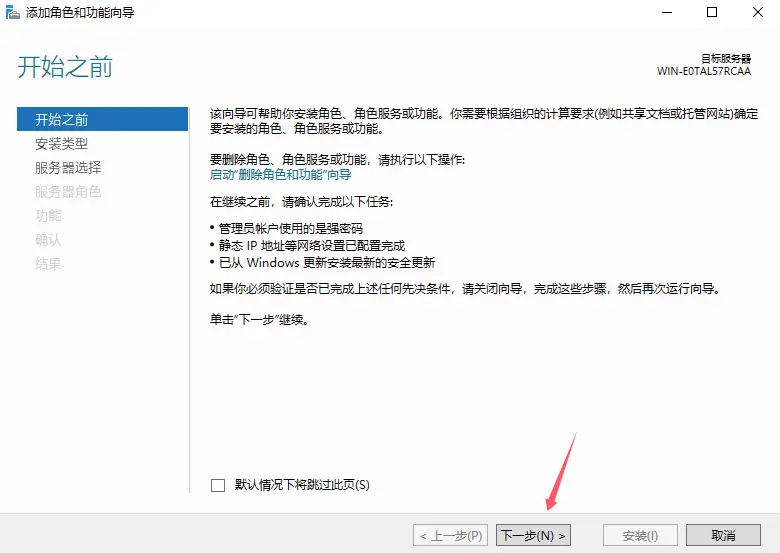Click 在继续之前，请确认完成以下任务 text
The height and width of the screenshot is (553, 780).
(301, 201)
